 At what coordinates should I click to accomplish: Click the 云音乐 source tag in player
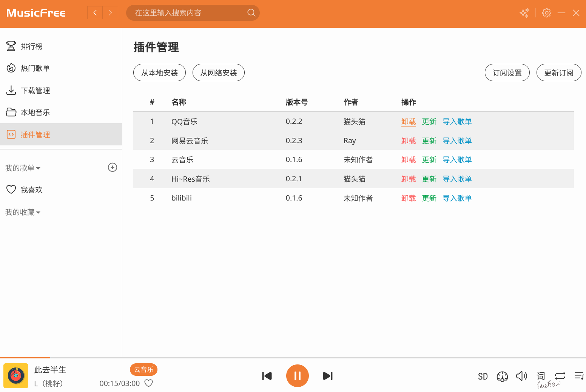click(143, 370)
